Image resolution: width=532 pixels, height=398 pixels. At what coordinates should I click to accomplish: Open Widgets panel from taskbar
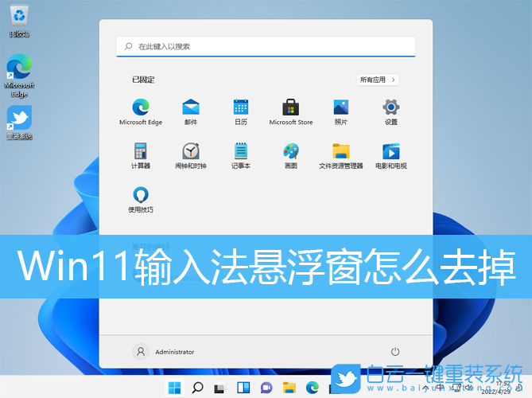click(x=243, y=387)
